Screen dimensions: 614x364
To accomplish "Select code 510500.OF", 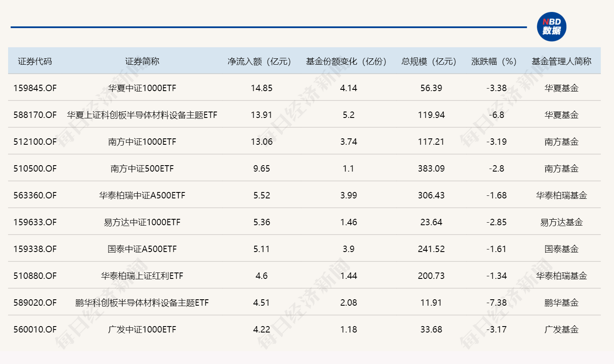I will click(35, 169).
